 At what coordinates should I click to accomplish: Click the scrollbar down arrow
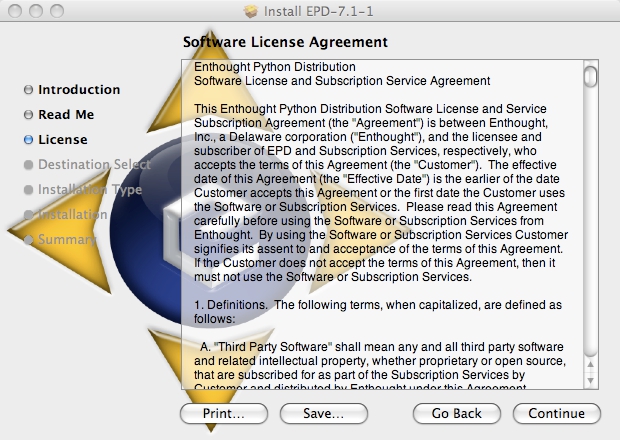coord(590,380)
